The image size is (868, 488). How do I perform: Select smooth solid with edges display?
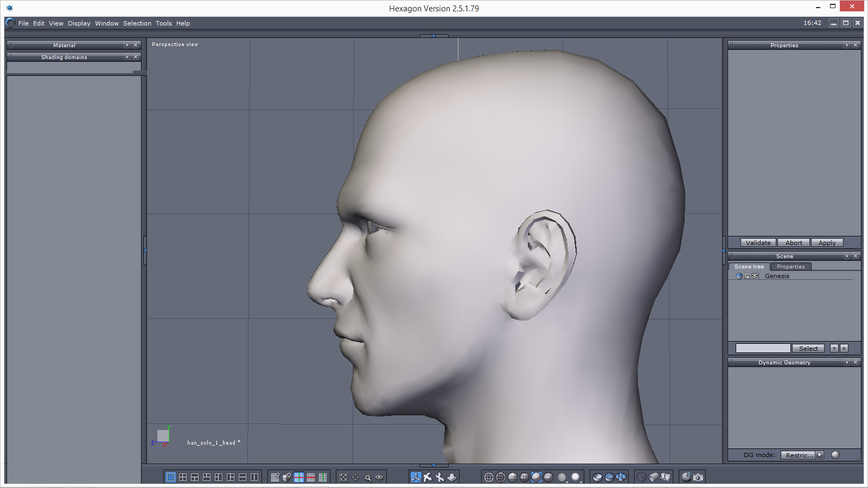[548, 477]
